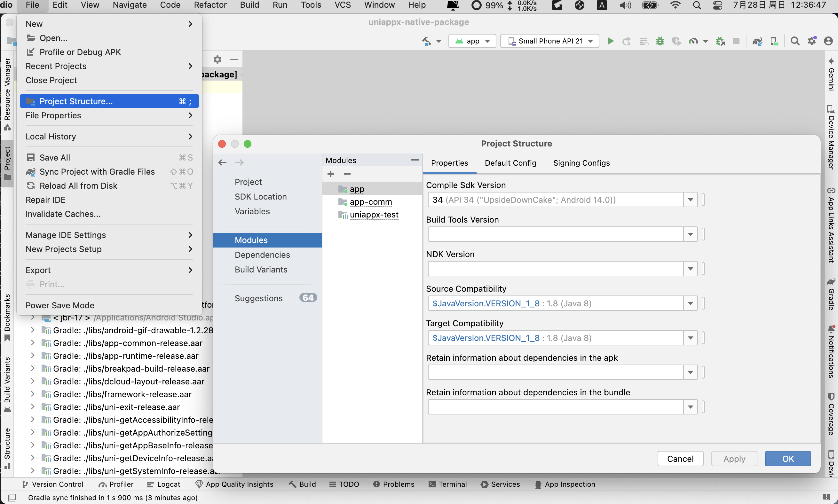Open Build Tools Version dropdown
Image resolution: width=838 pixels, height=504 pixels.
tap(690, 234)
